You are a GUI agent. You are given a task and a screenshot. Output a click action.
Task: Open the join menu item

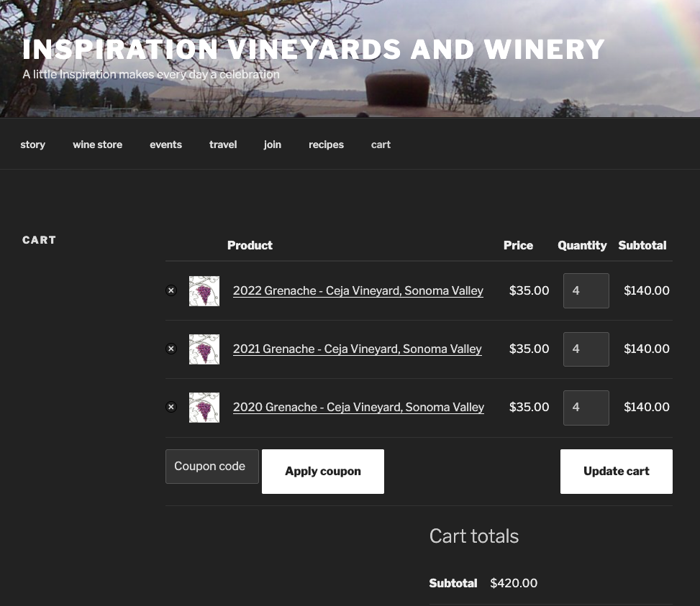(273, 144)
